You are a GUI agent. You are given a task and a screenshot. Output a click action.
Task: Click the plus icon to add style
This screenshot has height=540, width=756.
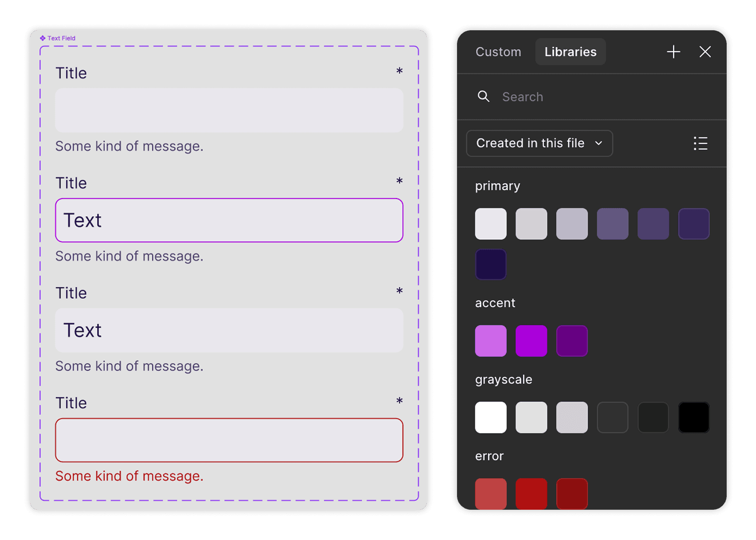673,52
